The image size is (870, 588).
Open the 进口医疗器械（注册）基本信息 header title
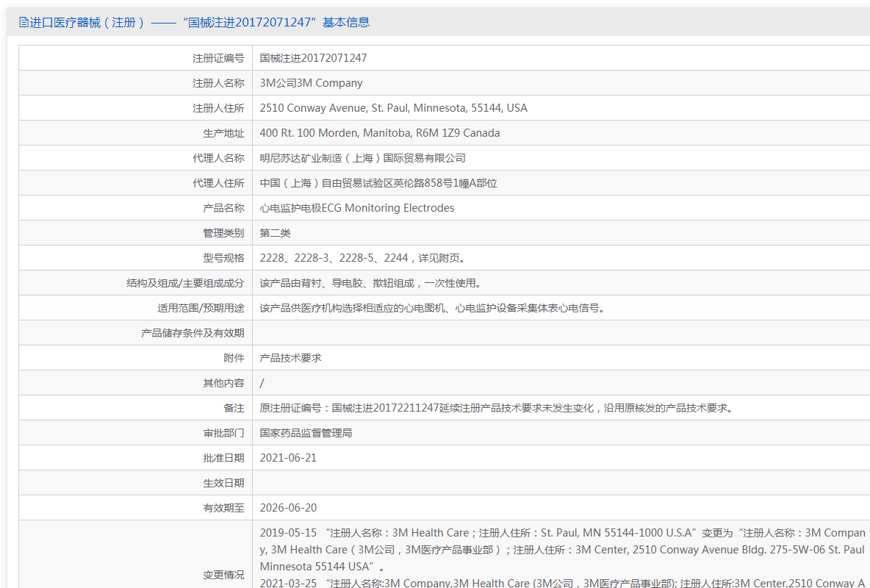click(198, 22)
